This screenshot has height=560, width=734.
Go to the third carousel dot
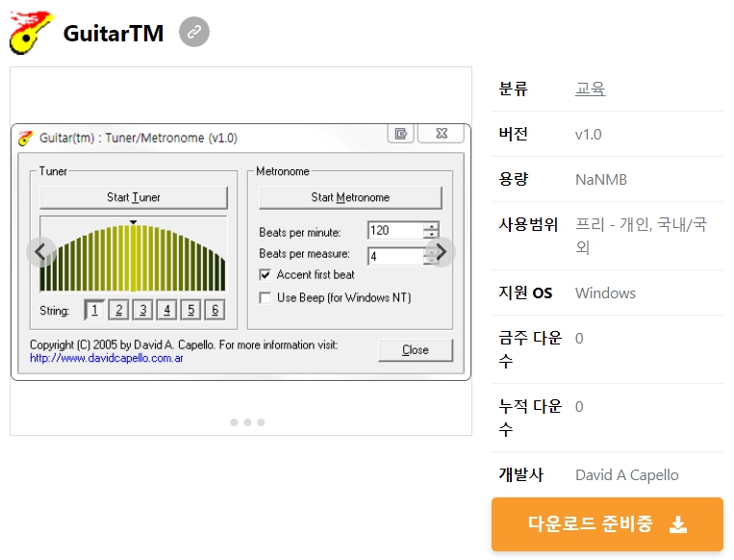click(x=262, y=422)
